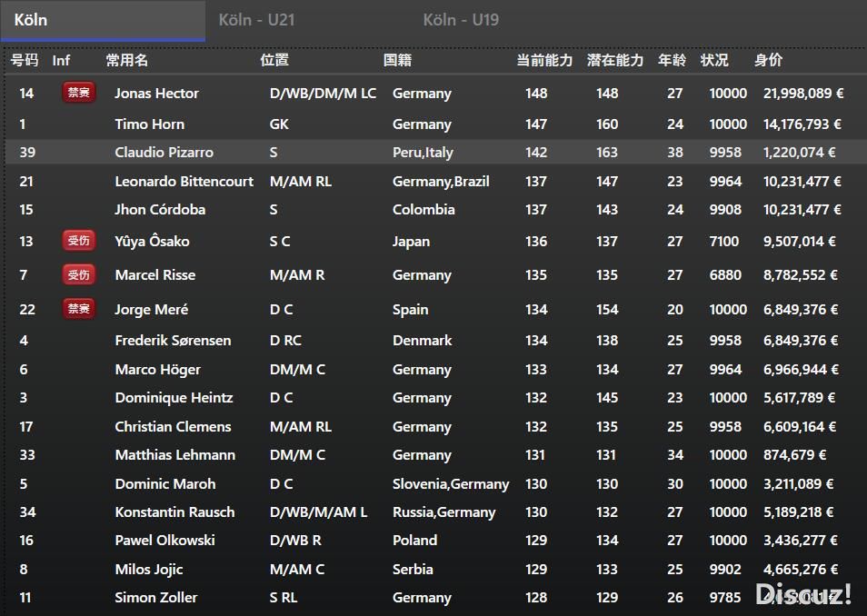Click Jonas Hector's position D/WB/DM/M LC
The image size is (867, 616).
[x=323, y=94]
